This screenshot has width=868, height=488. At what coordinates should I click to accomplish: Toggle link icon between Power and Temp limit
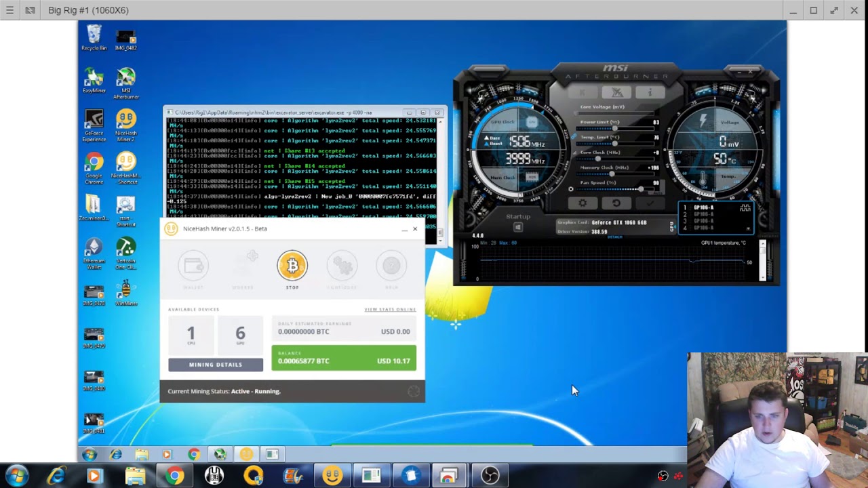[x=574, y=136]
